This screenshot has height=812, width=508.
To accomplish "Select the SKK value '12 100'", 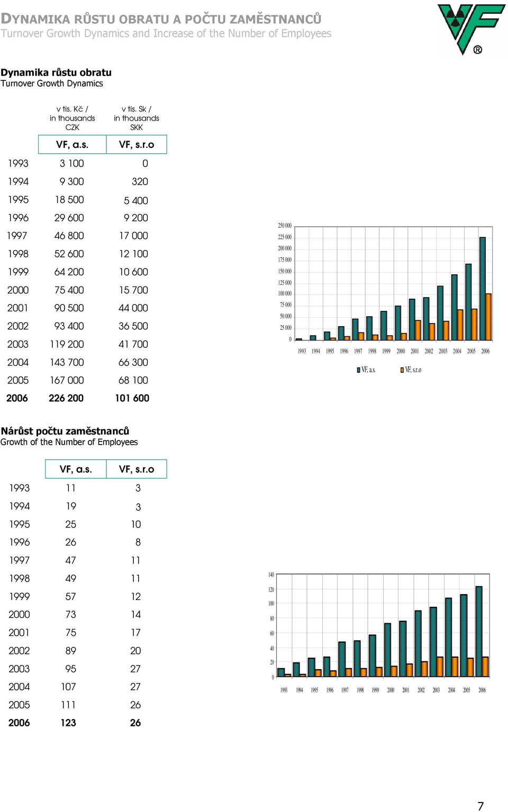I will click(x=133, y=254).
